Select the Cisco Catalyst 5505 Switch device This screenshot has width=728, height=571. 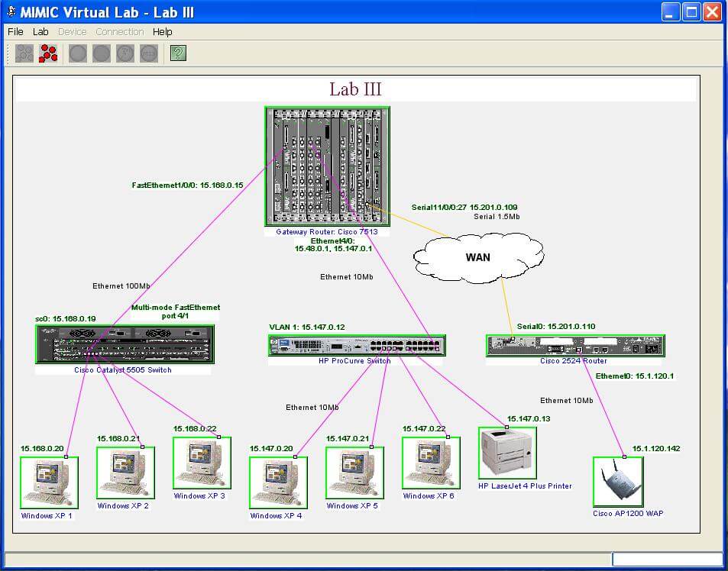click(125, 344)
